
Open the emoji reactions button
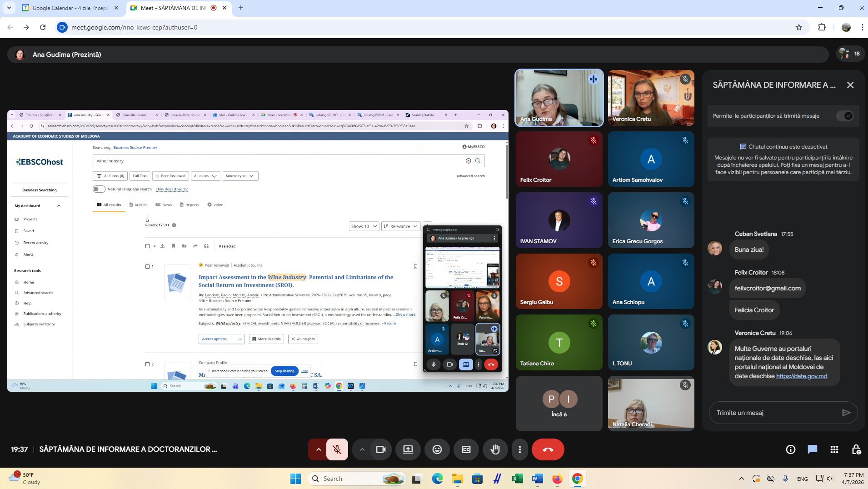(x=437, y=449)
